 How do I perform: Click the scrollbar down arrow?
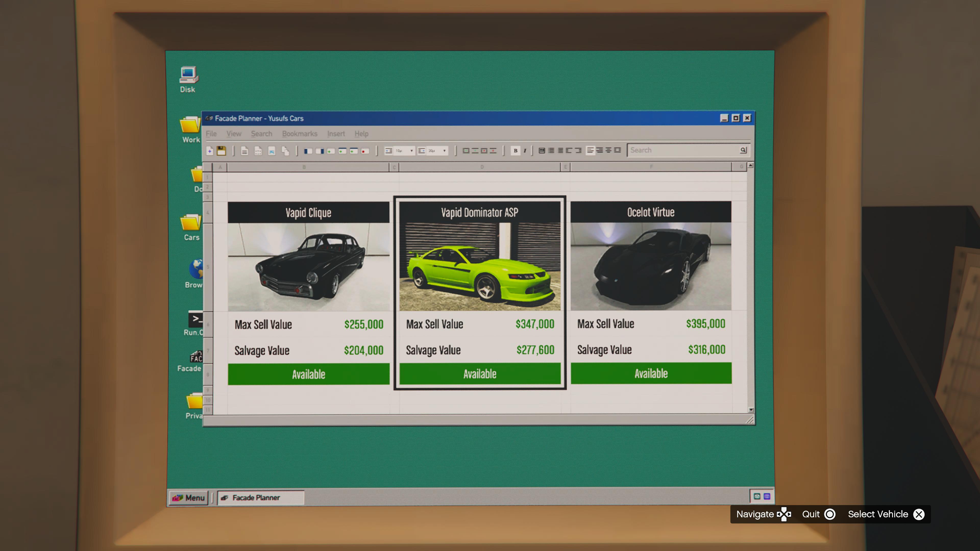pyautogui.click(x=751, y=409)
